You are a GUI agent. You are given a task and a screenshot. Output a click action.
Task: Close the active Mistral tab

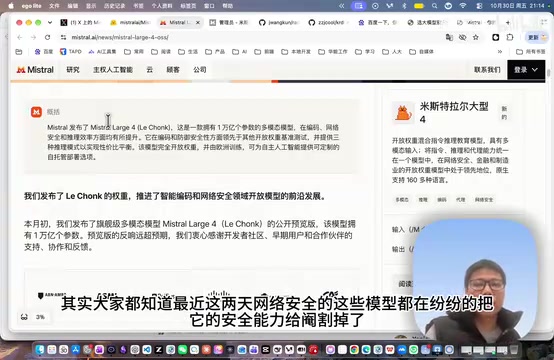(x=198, y=23)
